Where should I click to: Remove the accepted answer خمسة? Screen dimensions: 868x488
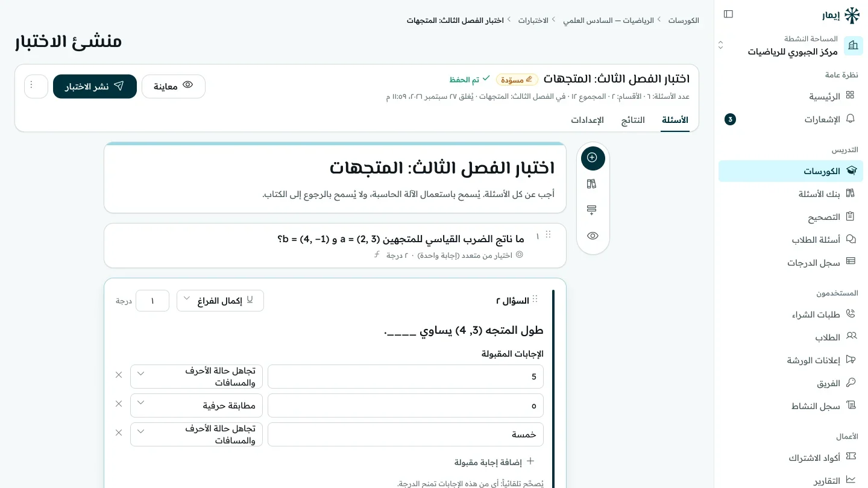coord(119,433)
